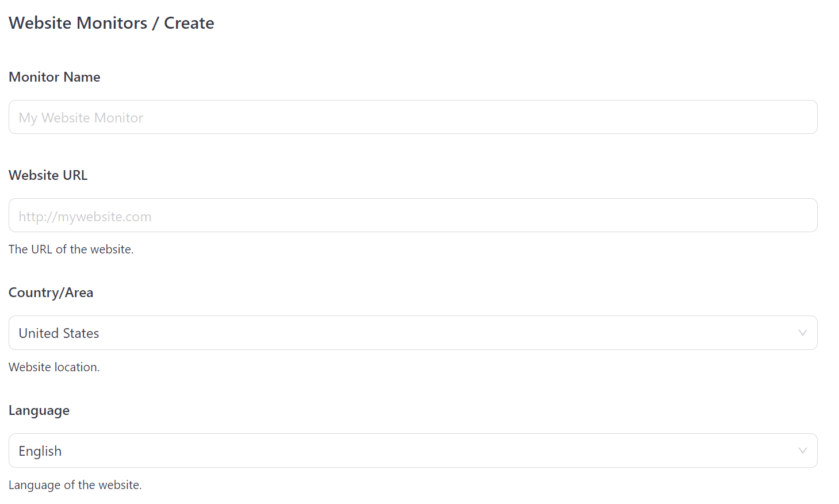Open the Country/Area combo box
Screen dimensions: 839x504
point(413,333)
